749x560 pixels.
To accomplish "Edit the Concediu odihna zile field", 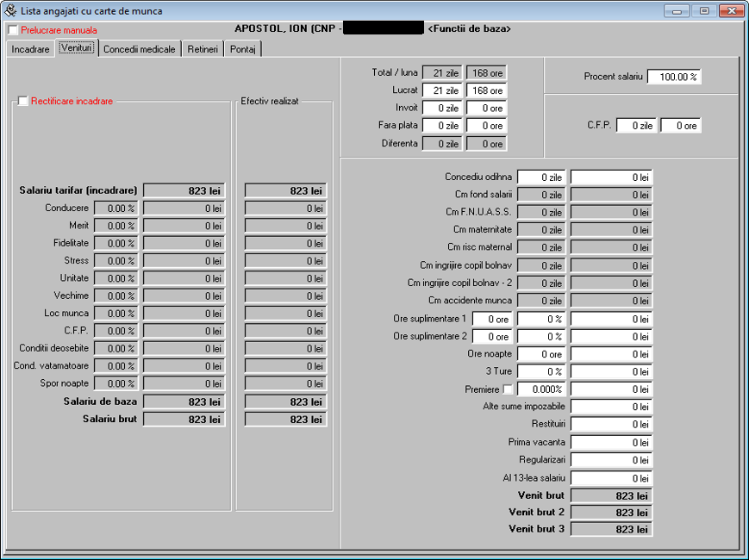I will (542, 177).
